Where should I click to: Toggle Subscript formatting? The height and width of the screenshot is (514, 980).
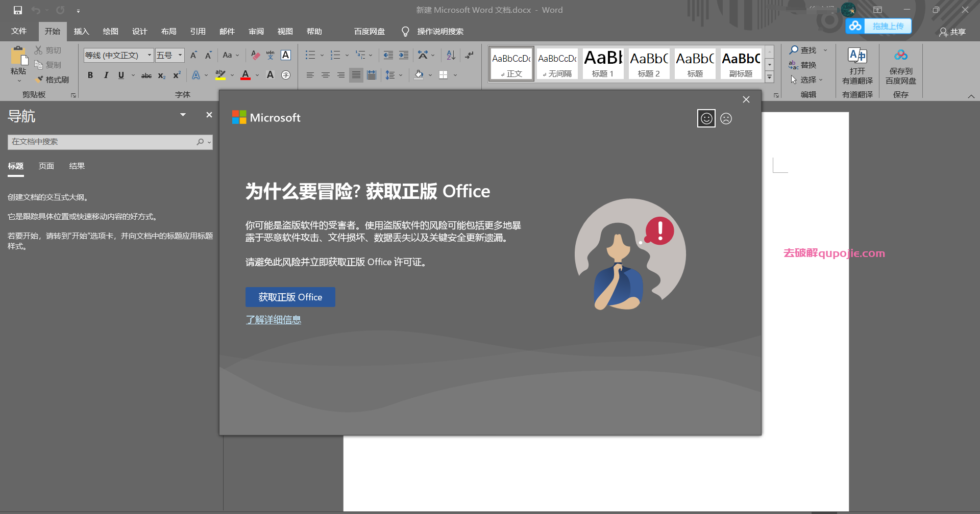[162, 75]
